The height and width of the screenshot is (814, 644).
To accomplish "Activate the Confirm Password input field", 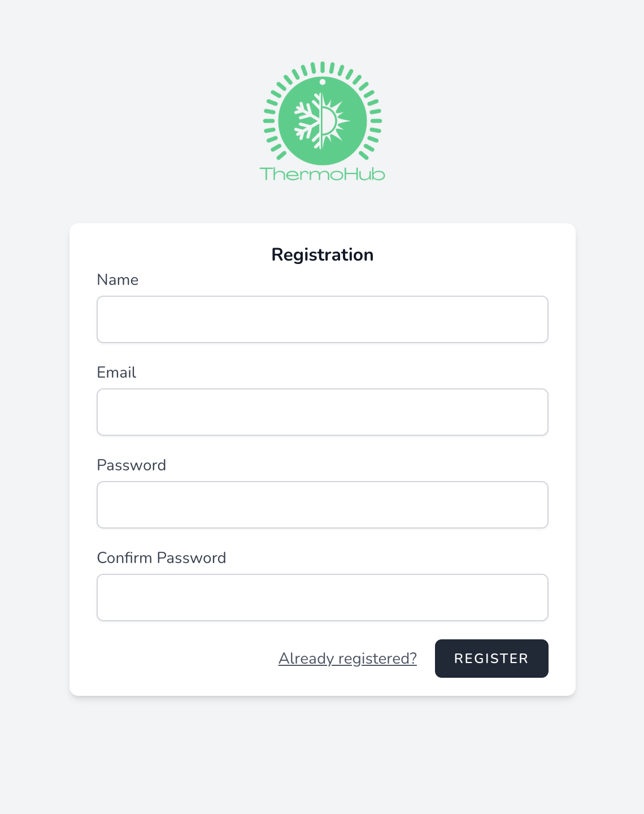I will [322, 597].
